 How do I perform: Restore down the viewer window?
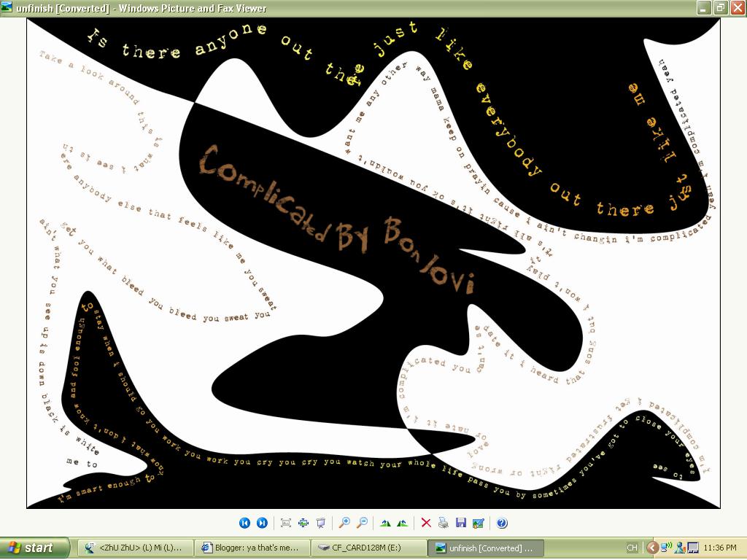tap(720, 8)
